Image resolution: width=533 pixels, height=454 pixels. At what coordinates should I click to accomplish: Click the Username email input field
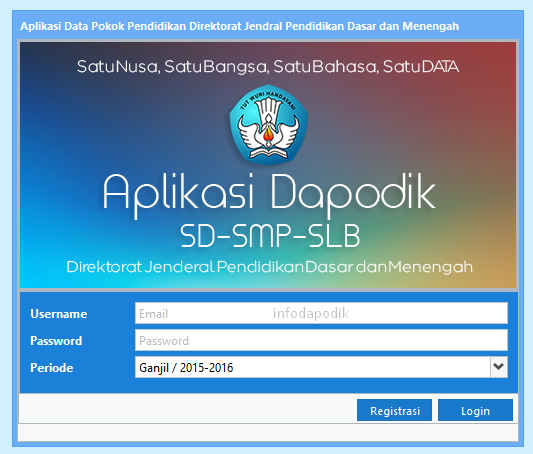click(321, 313)
